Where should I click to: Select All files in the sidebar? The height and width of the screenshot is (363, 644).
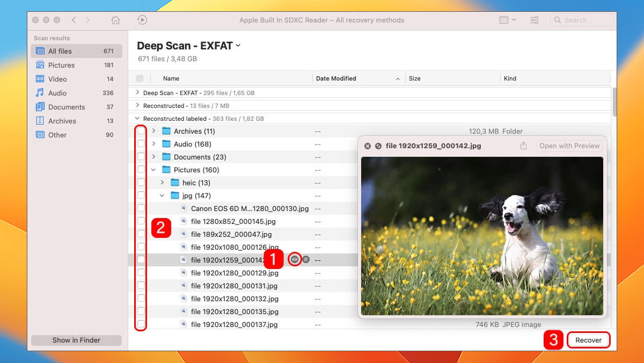76,51
